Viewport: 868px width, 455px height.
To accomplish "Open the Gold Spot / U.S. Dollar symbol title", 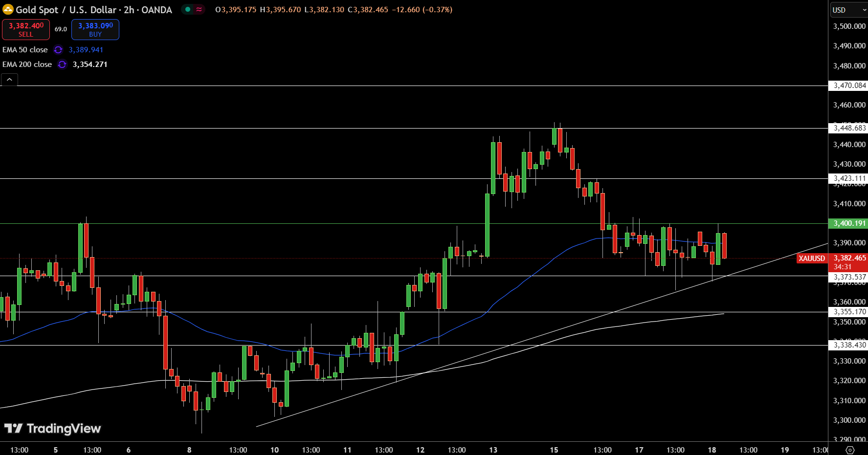I will tap(94, 10).
